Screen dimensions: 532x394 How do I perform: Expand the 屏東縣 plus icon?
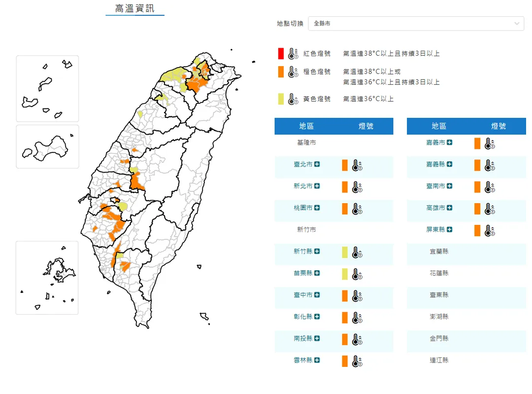[x=450, y=230]
